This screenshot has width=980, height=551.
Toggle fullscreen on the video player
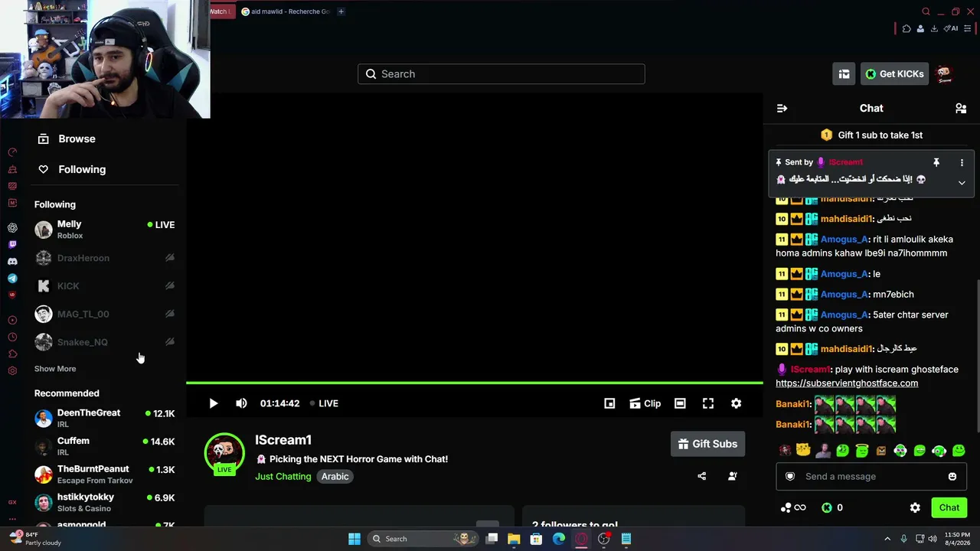pyautogui.click(x=708, y=403)
